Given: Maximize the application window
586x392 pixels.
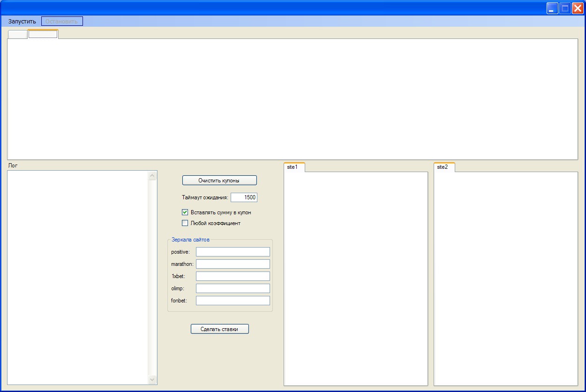Looking at the screenshot, I should (565, 8).
